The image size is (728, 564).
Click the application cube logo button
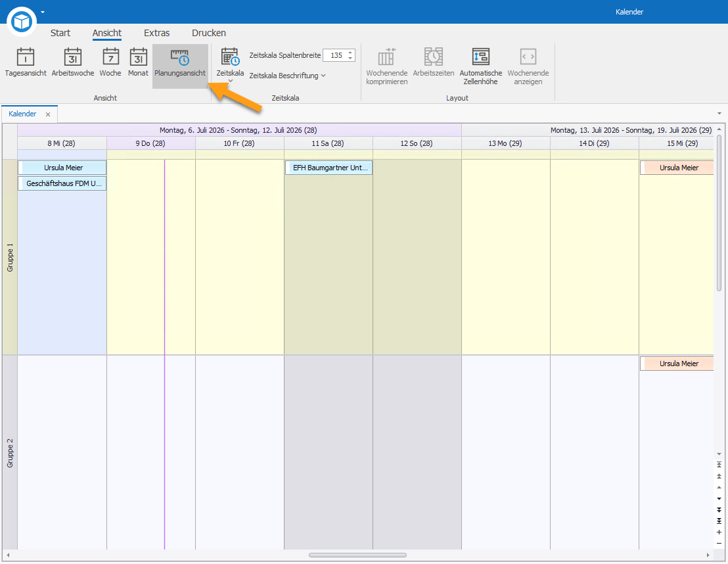click(22, 22)
